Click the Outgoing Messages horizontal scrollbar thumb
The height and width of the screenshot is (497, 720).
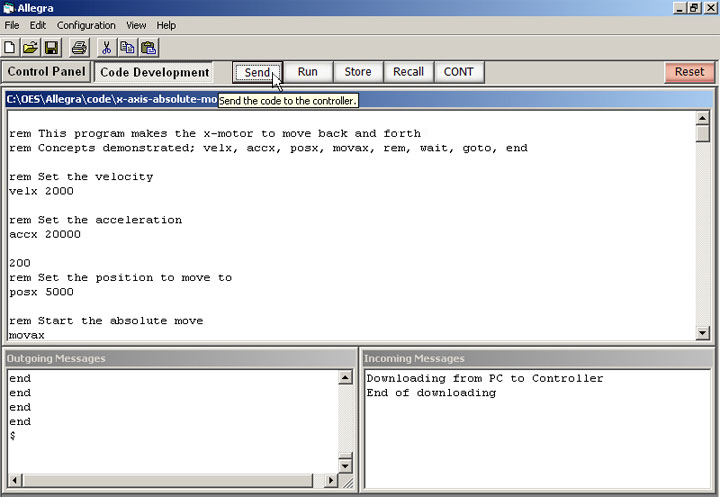(168, 480)
